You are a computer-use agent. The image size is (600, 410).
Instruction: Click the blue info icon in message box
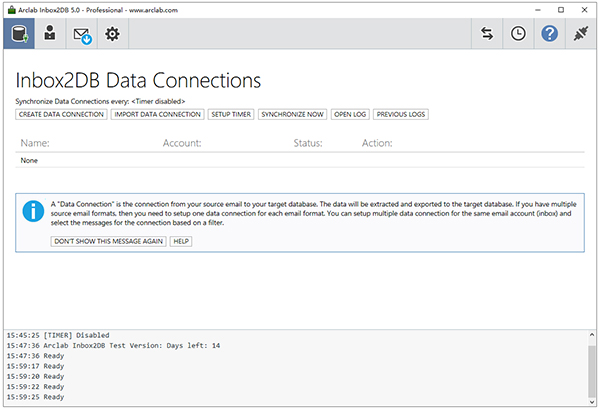(33, 211)
